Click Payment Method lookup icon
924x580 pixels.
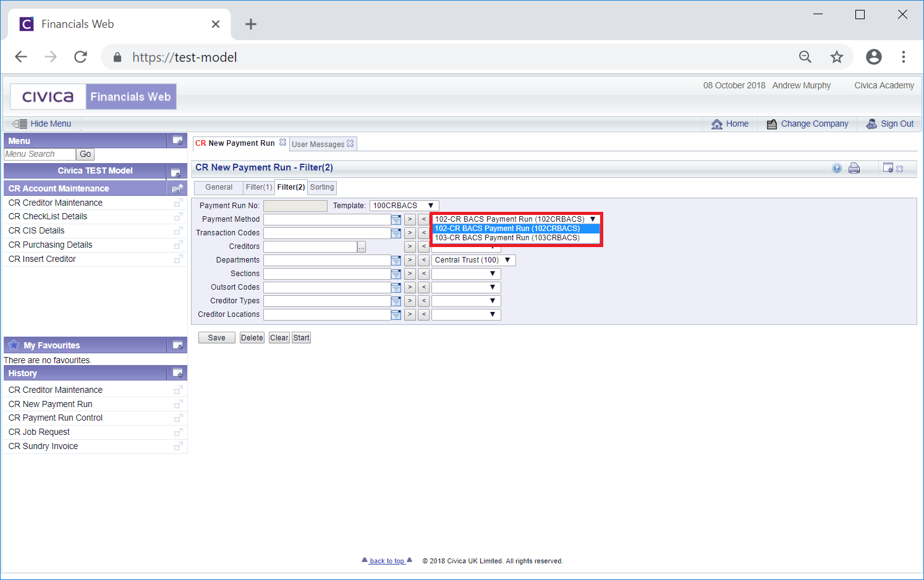click(396, 219)
